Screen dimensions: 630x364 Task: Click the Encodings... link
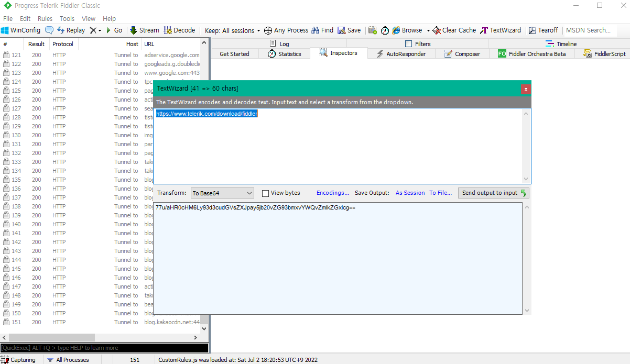(333, 193)
